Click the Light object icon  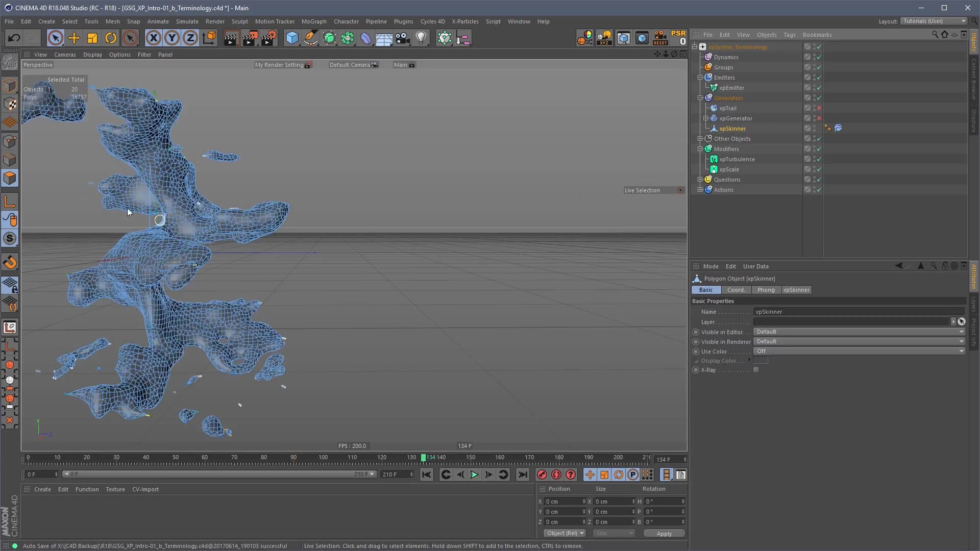(x=421, y=38)
